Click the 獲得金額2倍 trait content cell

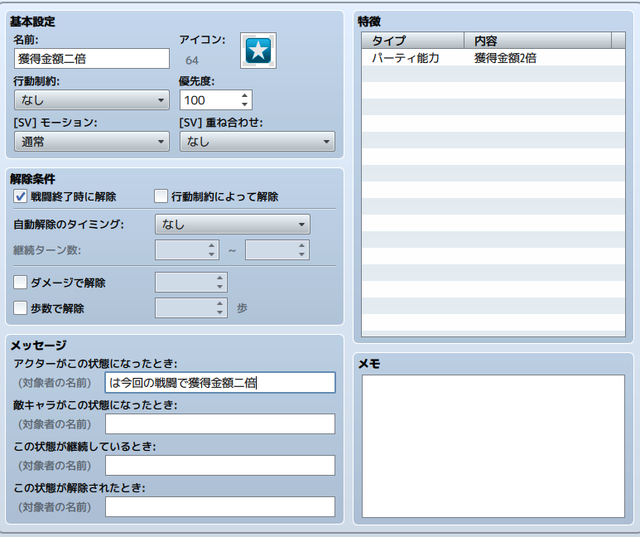(x=505, y=58)
